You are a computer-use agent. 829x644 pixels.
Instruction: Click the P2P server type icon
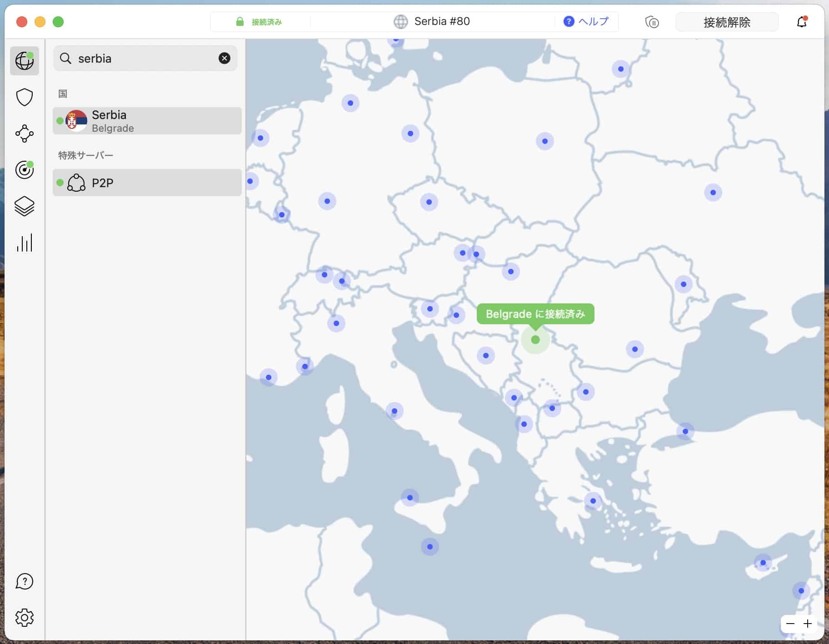[76, 183]
